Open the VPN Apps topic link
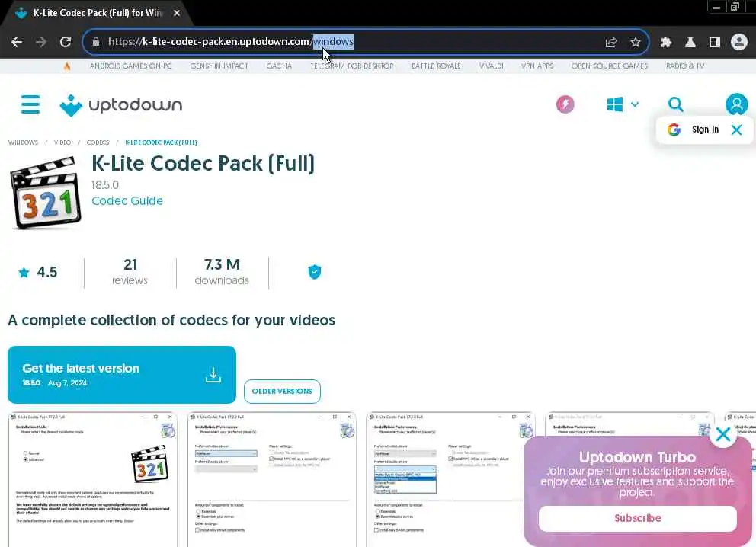 pos(537,66)
